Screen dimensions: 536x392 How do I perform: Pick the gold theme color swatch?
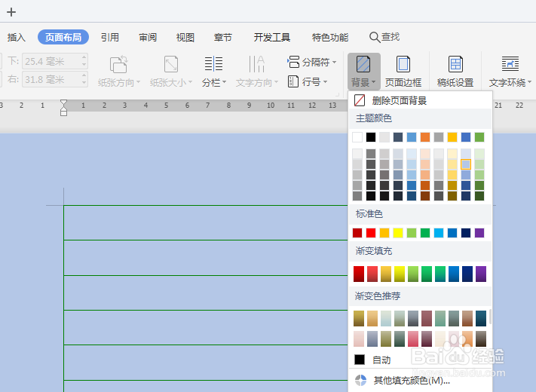[x=452, y=137]
